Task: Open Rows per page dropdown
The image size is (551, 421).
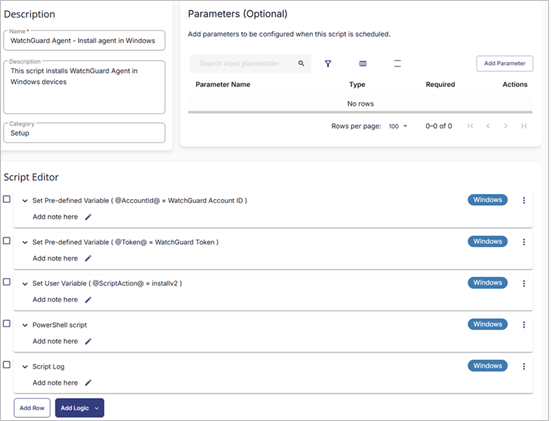Action: [x=398, y=126]
